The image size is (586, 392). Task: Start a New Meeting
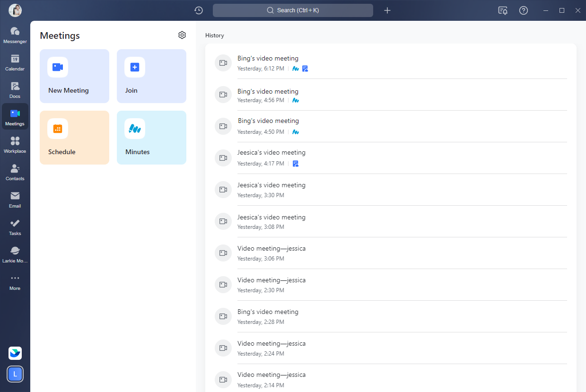74,76
